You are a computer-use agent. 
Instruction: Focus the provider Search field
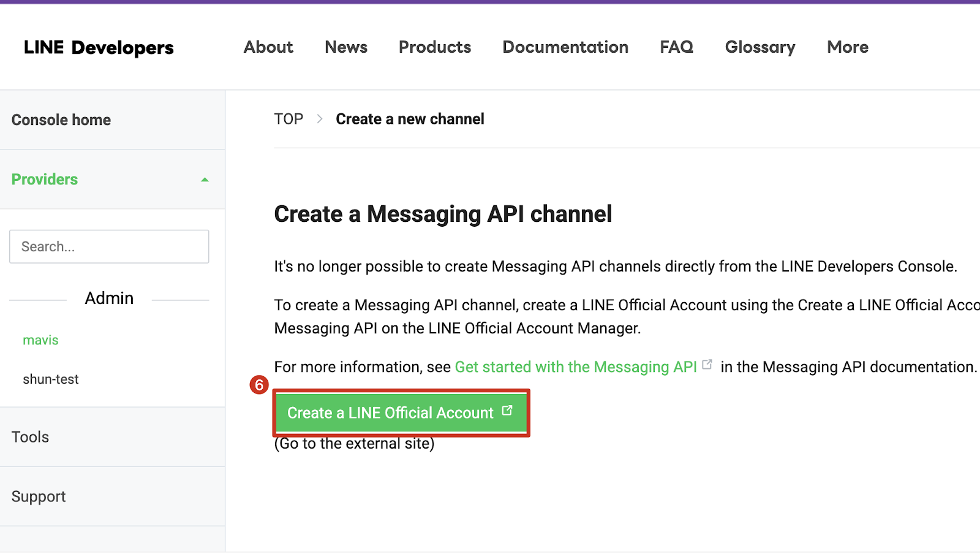109,246
